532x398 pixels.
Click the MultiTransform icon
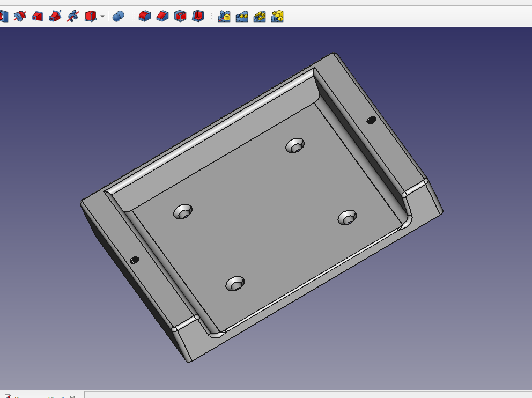click(277, 17)
